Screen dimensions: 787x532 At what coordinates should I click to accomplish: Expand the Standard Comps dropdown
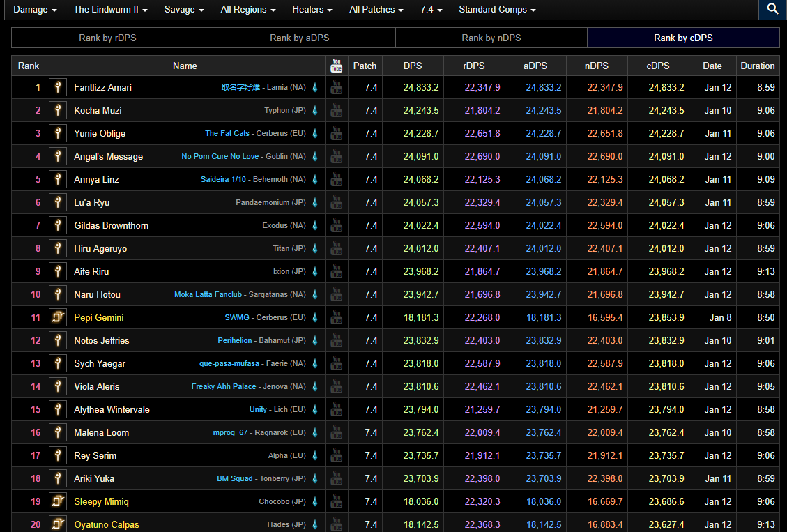pos(498,10)
